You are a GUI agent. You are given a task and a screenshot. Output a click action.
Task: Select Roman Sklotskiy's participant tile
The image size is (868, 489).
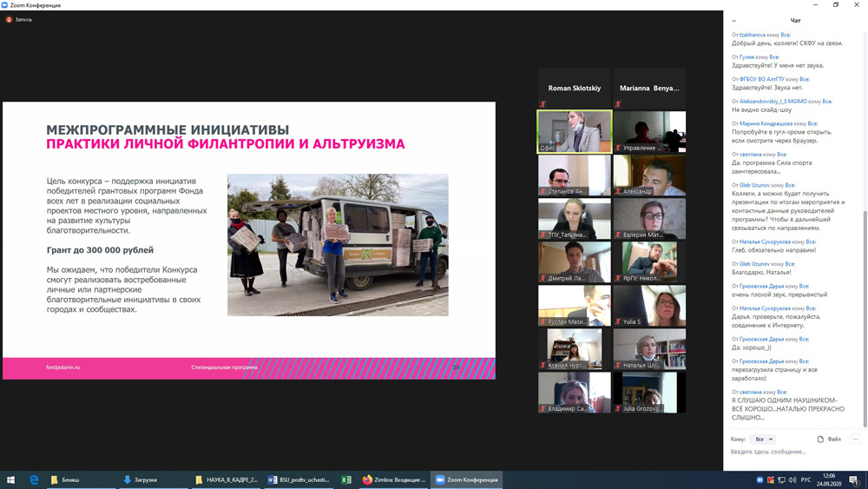pyautogui.click(x=574, y=89)
